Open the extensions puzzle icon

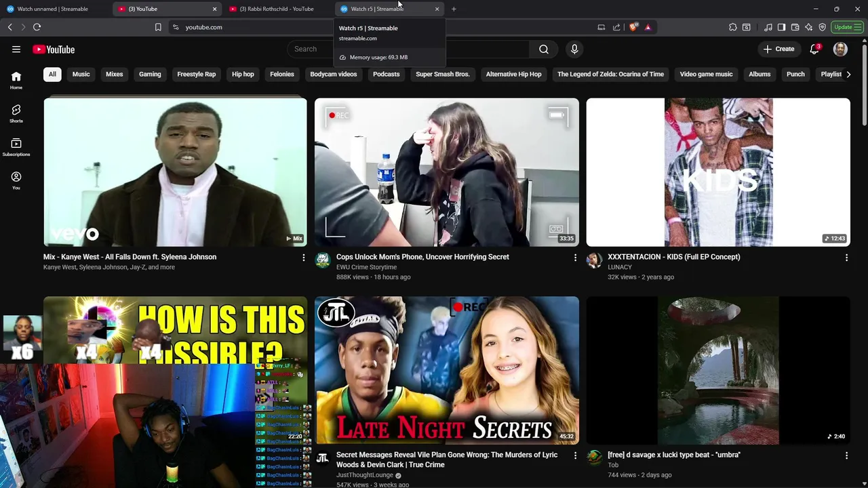tap(733, 27)
